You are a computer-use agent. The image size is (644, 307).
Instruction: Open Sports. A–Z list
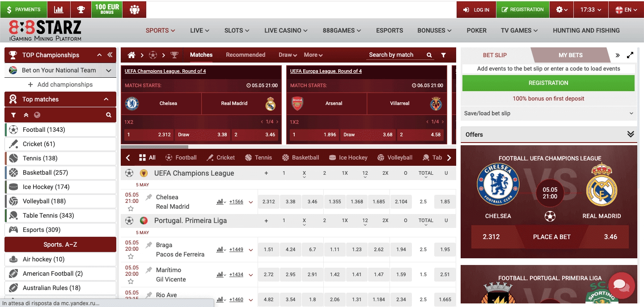60,244
